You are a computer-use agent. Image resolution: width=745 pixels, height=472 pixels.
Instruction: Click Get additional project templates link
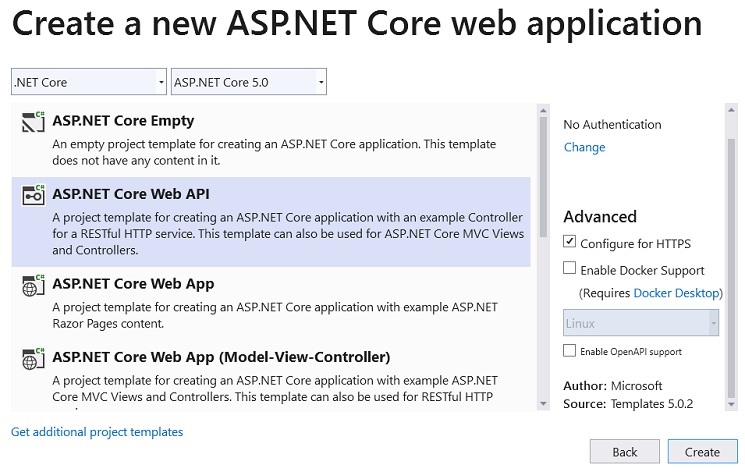(97, 432)
